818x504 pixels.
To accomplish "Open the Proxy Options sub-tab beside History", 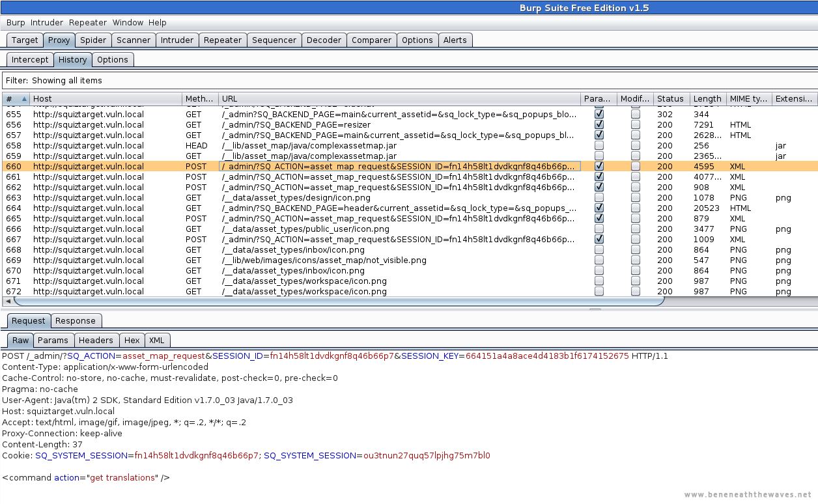I will click(x=113, y=59).
